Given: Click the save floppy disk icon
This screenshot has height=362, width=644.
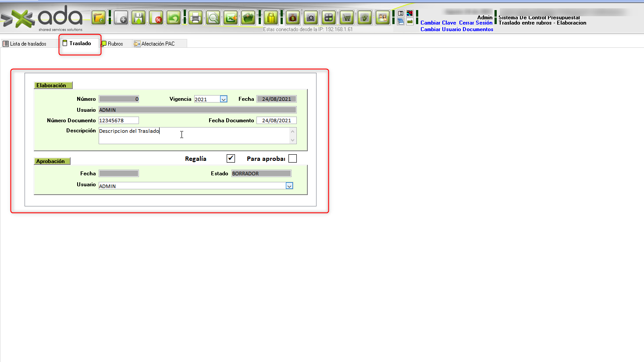Looking at the screenshot, I should point(139,18).
